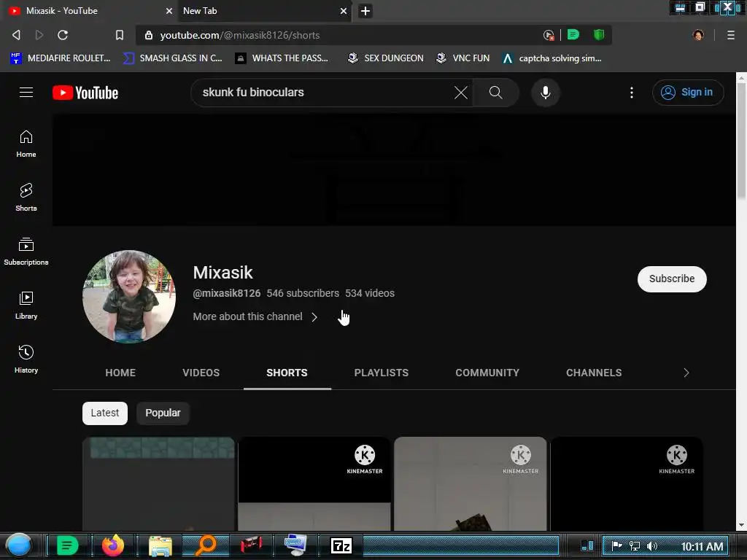Viewport: 747px width, 560px height.
Task: Open browser profile avatar
Action: click(x=698, y=35)
